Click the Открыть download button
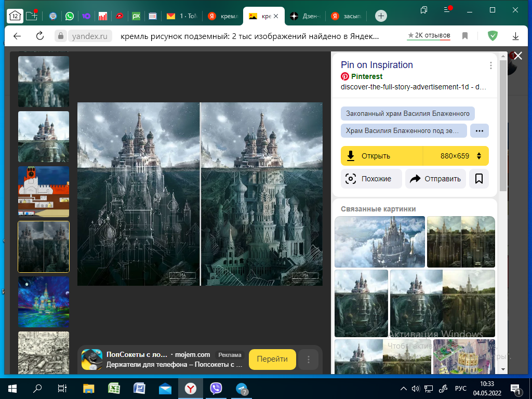532x399 pixels. click(382, 156)
